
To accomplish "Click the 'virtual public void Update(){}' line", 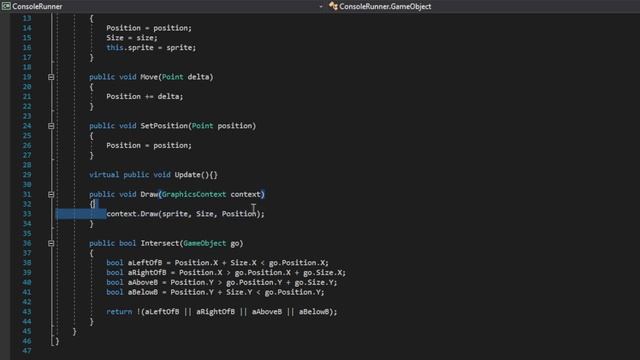I will coord(153,175).
